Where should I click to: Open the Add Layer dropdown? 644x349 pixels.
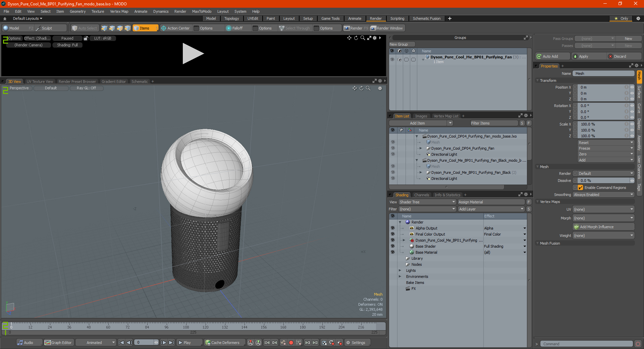pyautogui.click(x=491, y=209)
